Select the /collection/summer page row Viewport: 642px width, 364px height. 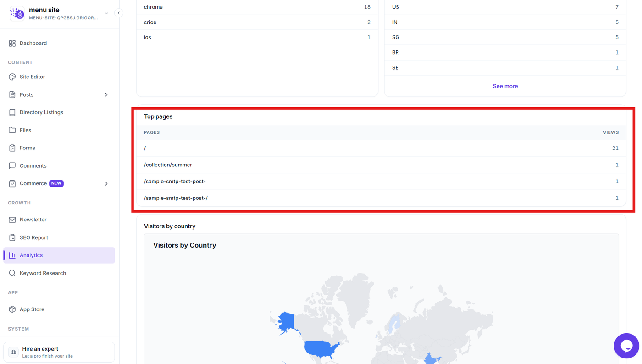point(381,165)
